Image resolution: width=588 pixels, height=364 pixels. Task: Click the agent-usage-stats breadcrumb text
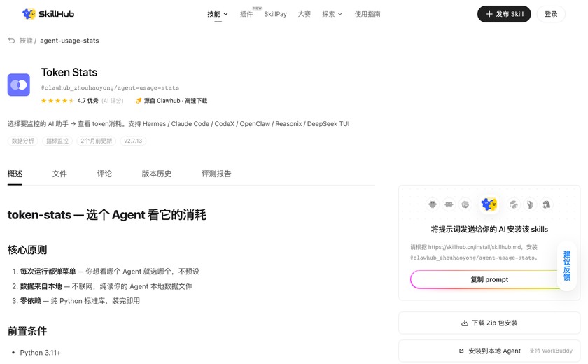coord(69,41)
